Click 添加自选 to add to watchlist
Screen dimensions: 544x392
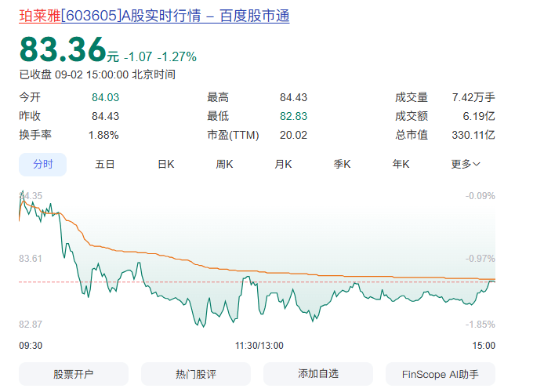point(318,374)
